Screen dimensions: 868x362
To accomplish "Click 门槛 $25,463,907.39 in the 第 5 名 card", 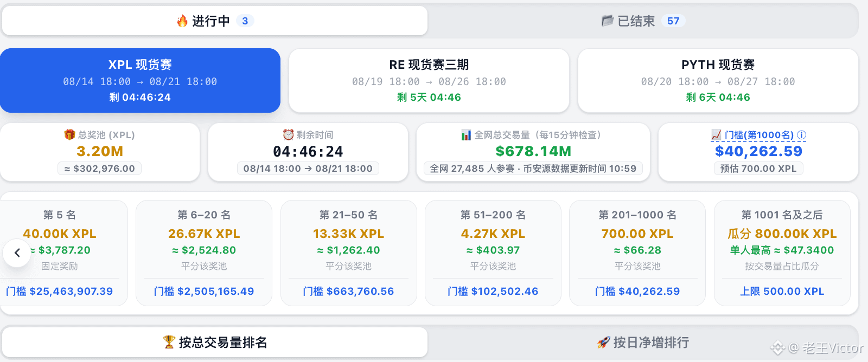I will [60, 291].
